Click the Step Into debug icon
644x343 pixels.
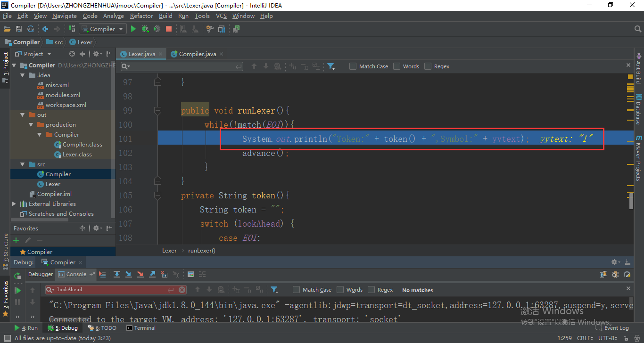click(x=128, y=274)
